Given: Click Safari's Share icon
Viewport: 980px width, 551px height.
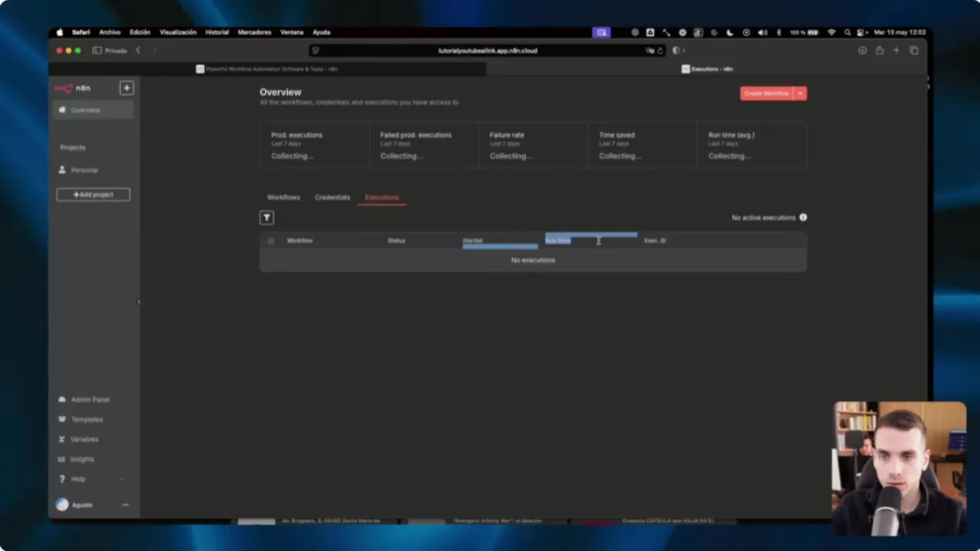Looking at the screenshot, I should (x=879, y=51).
